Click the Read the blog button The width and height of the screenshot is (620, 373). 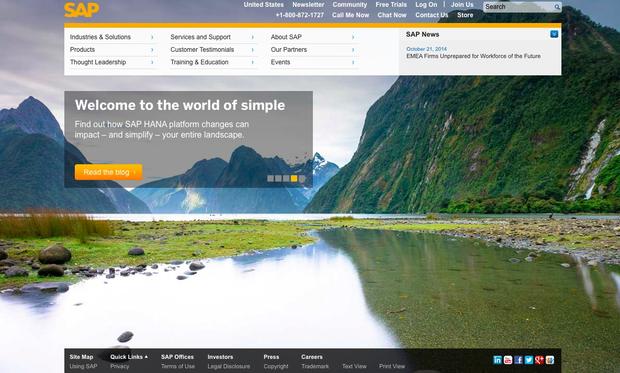108,172
